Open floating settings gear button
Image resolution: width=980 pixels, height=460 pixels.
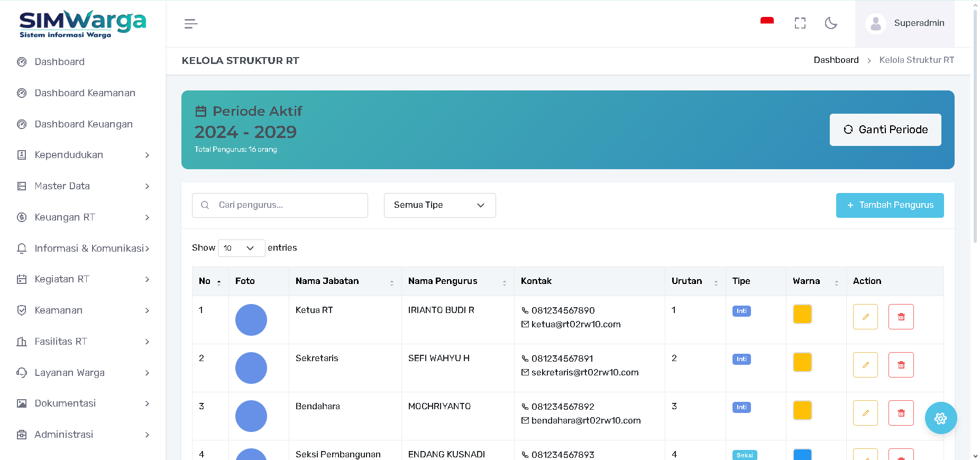tap(940, 418)
